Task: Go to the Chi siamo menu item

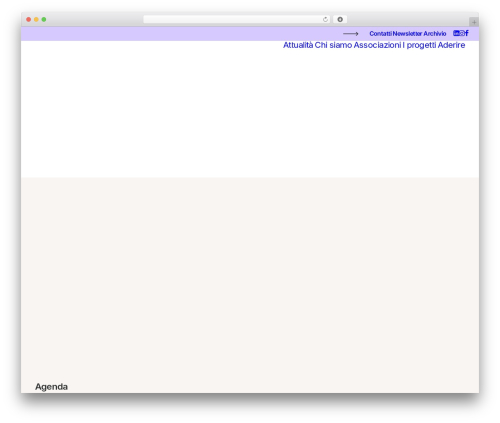Action: pos(333,45)
